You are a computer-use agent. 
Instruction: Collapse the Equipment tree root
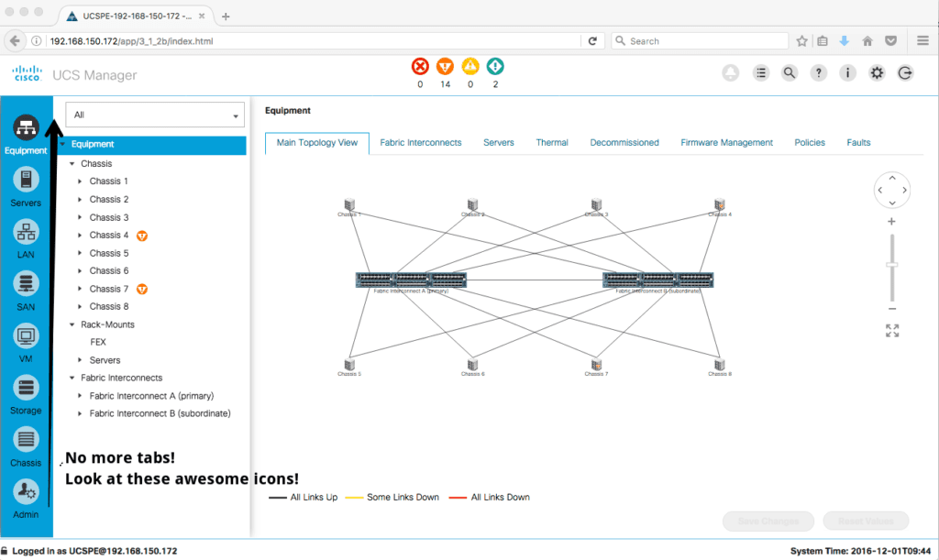62,144
